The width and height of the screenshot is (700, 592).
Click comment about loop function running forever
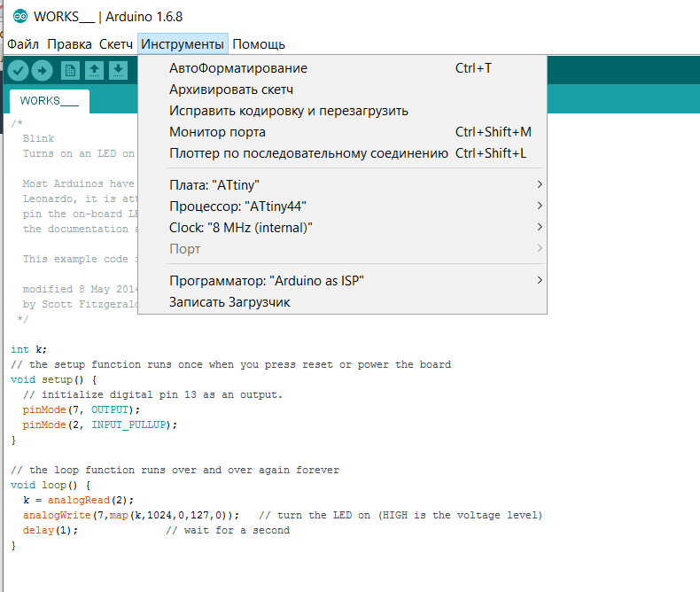click(x=175, y=470)
